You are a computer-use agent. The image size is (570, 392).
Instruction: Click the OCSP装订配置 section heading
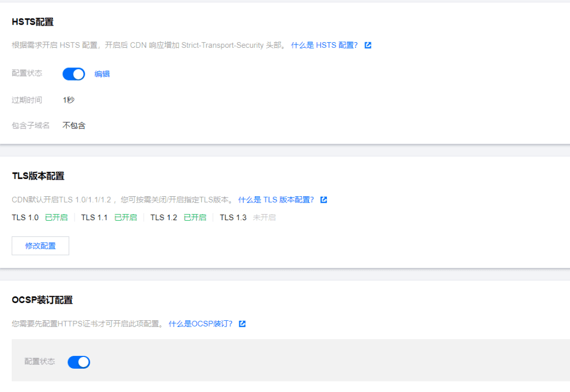pyautogui.click(x=42, y=300)
